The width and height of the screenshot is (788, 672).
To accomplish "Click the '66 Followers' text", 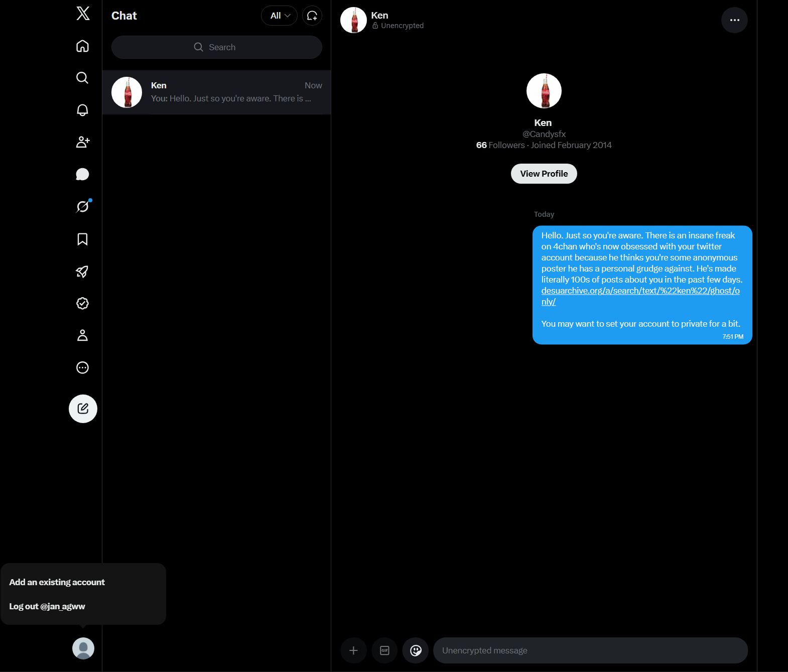I will point(500,145).
